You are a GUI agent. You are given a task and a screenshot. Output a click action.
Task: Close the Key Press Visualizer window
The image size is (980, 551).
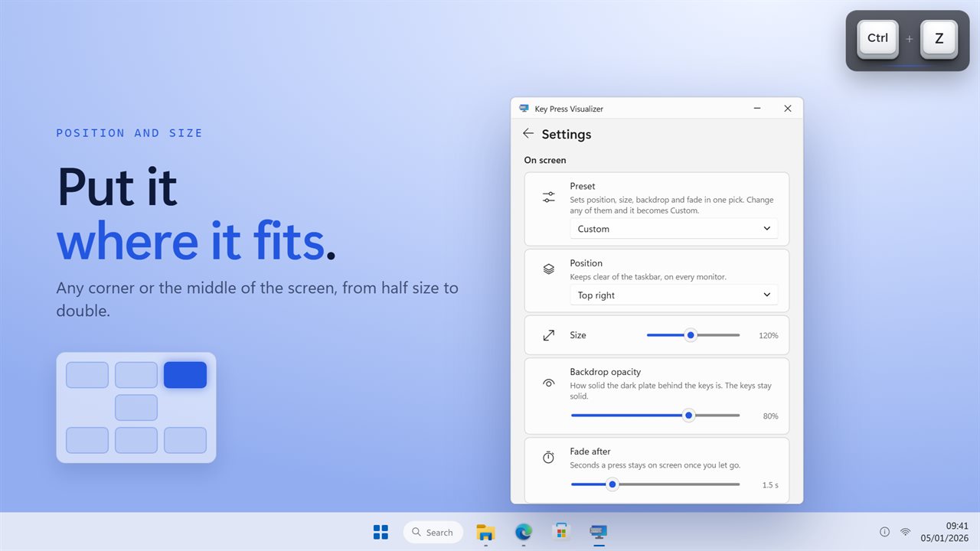787,109
